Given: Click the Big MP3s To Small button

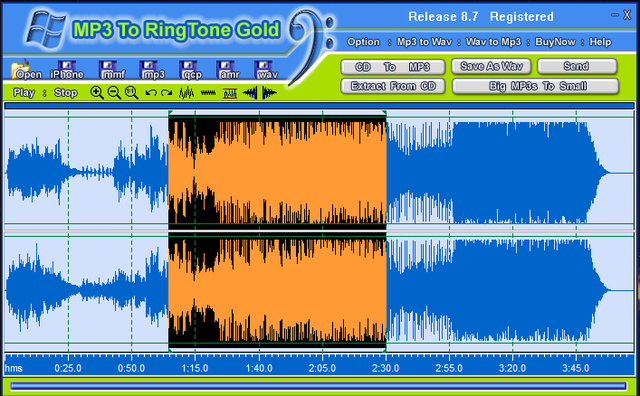Looking at the screenshot, I should 536,86.
